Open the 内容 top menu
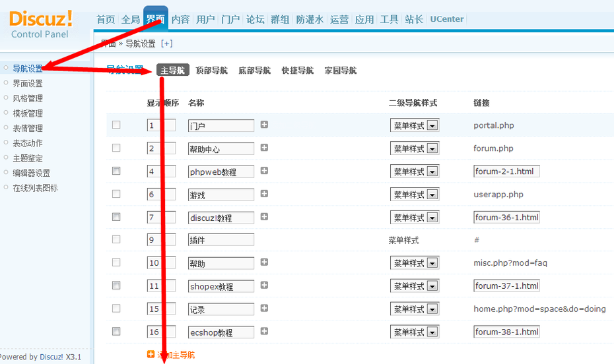Viewport: 614px width, 364px height. pos(180,19)
